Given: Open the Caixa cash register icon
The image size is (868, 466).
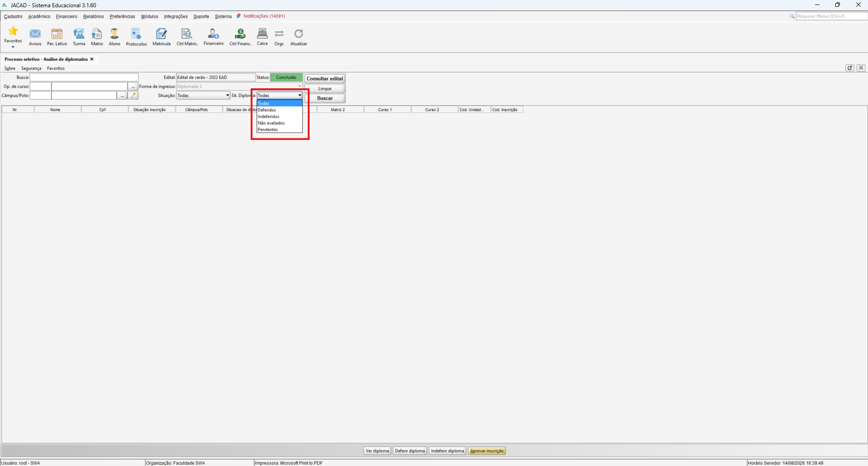Looking at the screenshot, I should (x=262, y=34).
